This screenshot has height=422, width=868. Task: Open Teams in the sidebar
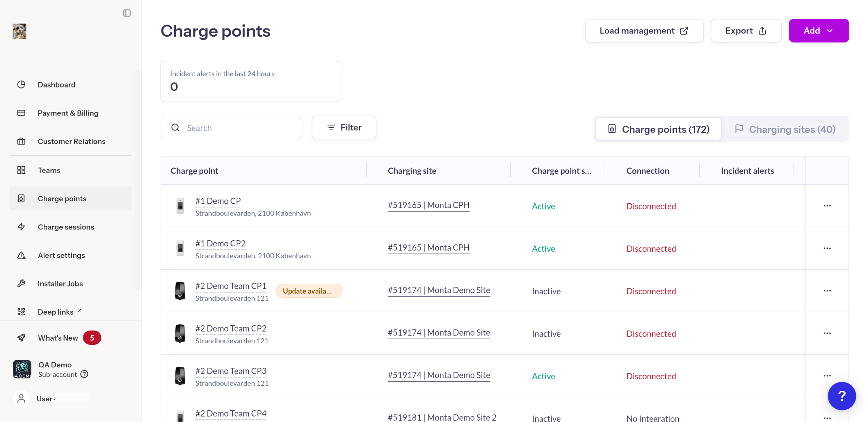pyautogui.click(x=49, y=170)
